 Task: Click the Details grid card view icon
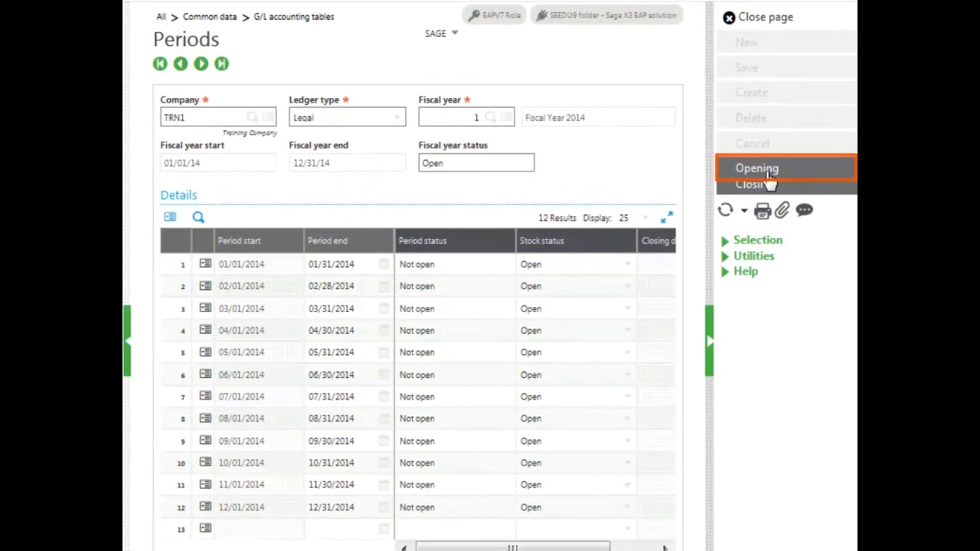tap(170, 217)
